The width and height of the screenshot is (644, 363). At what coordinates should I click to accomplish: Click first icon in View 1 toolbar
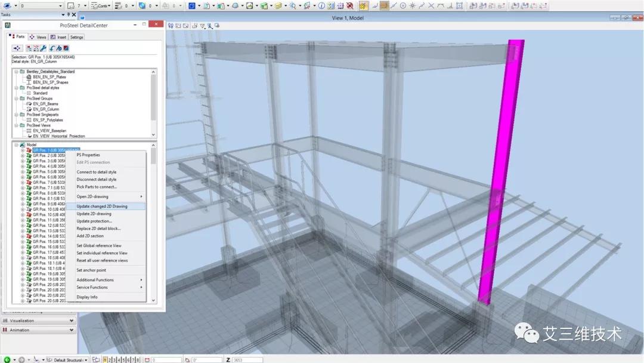[171, 26]
